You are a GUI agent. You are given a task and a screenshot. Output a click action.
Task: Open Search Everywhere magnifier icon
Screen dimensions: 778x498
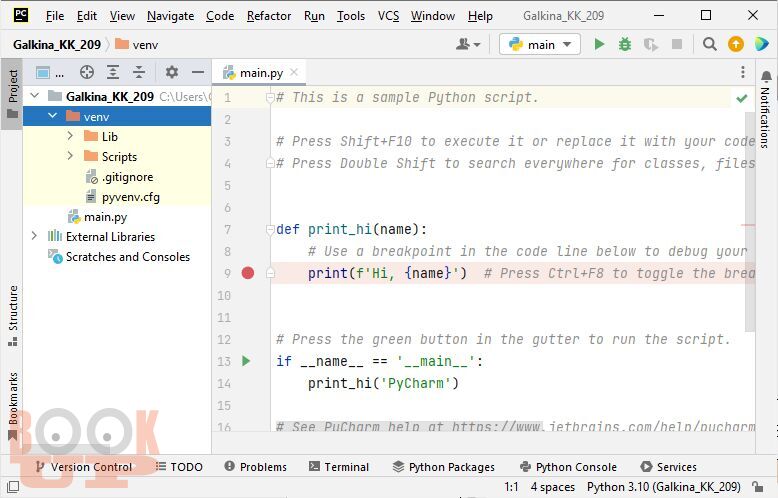pos(710,45)
